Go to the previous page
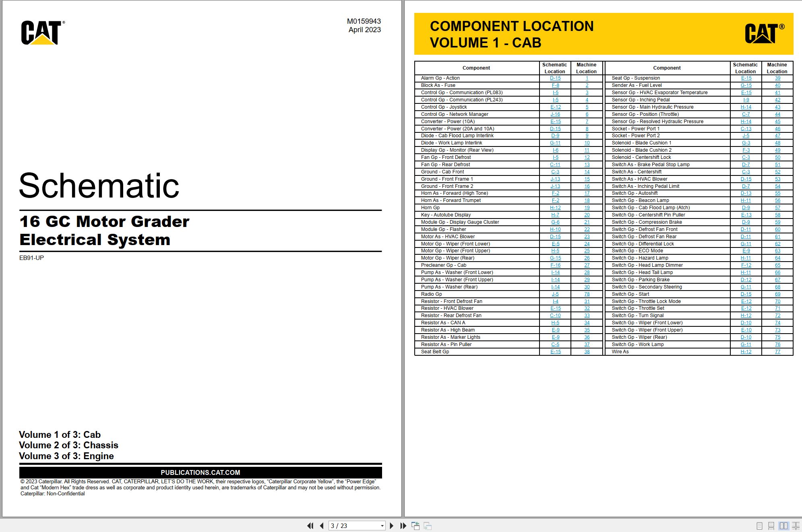 point(321,526)
